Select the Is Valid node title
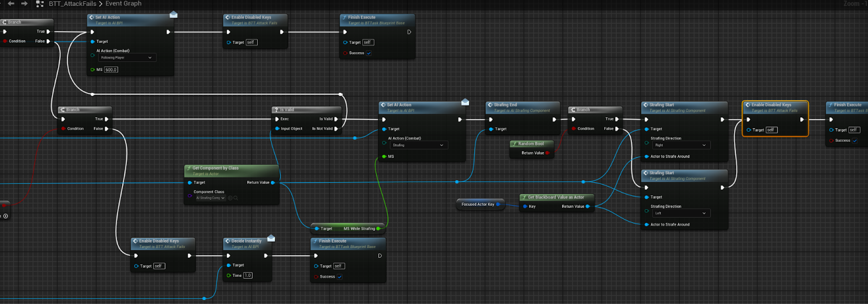Screen dimensions: 868x304 coord(288,110)
